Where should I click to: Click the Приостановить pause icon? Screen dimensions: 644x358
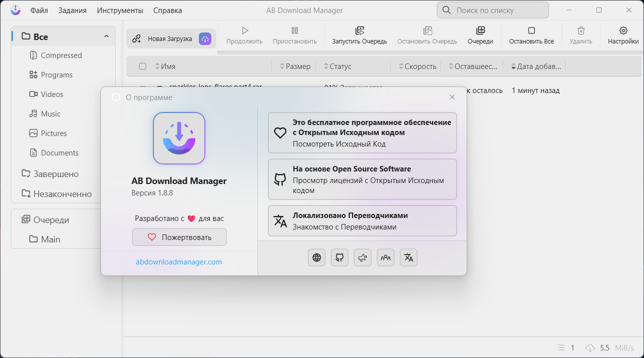click(x=295, y=31)
